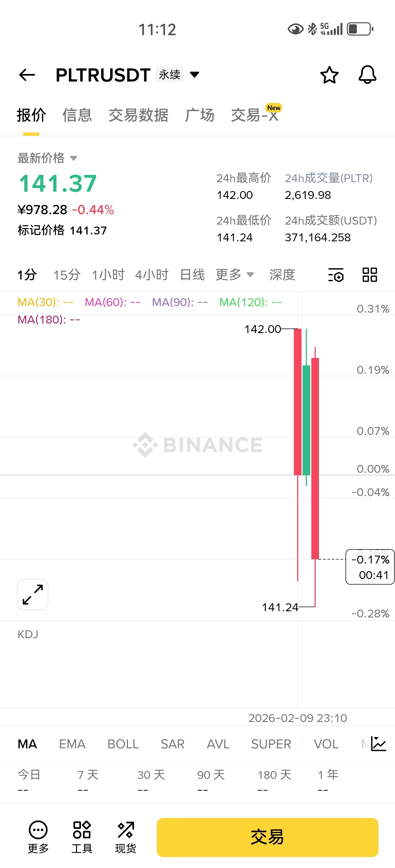This screenshot has width=395, height=868.
Task: Select the 15-minute timeframe tab
Action: [x=67, y=275]
